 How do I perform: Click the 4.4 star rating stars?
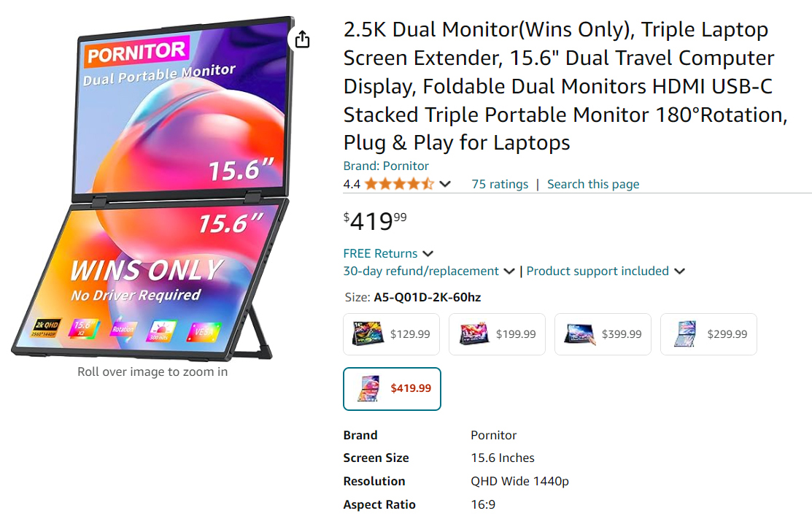(x=399, y=184)
